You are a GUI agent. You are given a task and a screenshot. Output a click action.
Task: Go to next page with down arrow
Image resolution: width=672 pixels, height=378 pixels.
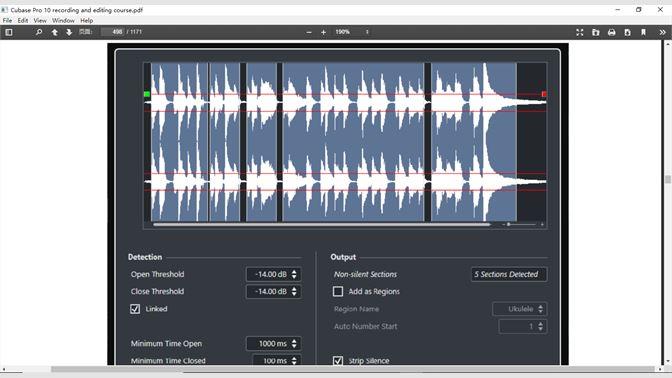[69, 32]
